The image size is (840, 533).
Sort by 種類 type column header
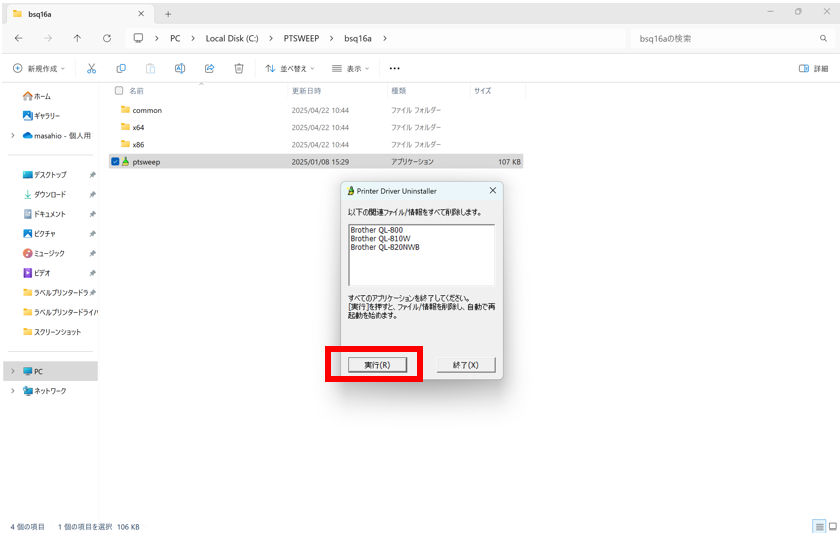click(x=399, y=91)
